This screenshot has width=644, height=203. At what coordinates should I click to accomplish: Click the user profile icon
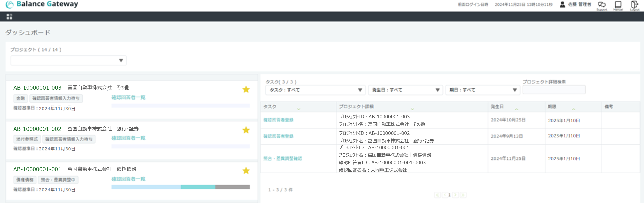(562, 4)
